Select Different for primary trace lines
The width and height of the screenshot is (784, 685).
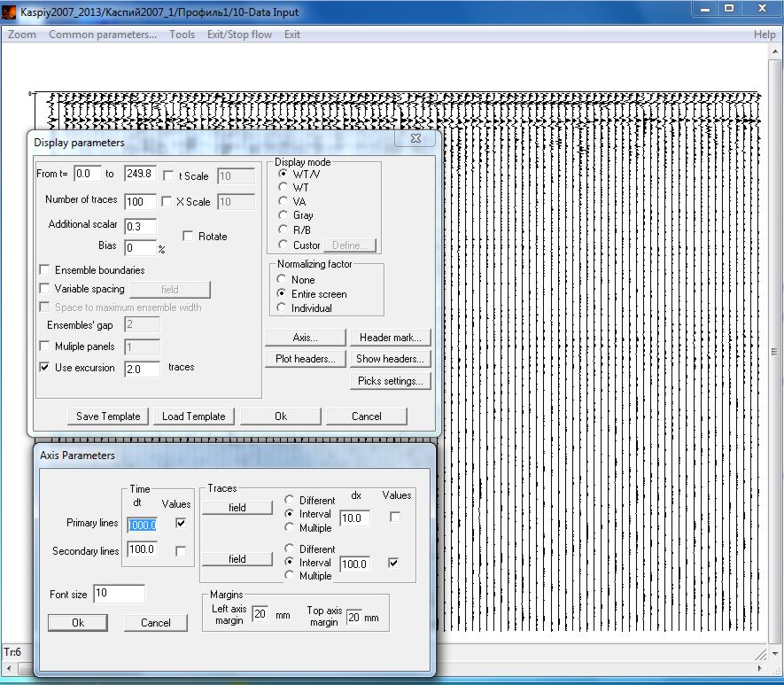(x=289, y=500)
